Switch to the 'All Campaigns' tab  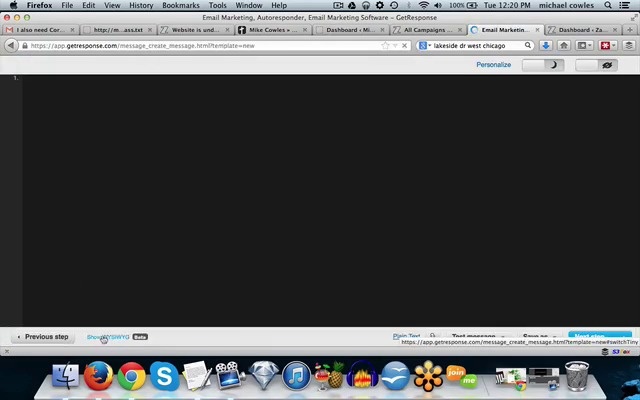pos(428,30)
